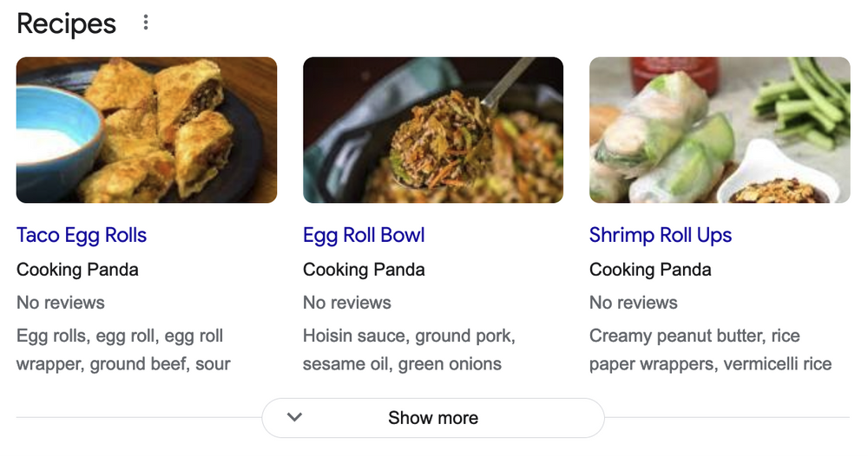Open the Taco Egg Rolls recipe link

(x=82, y=235)
